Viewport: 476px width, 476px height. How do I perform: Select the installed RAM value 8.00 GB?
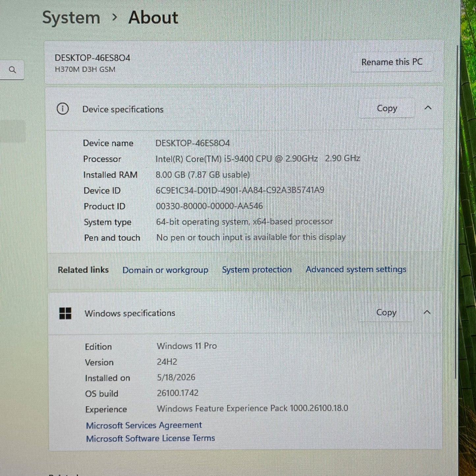[203, 175]
